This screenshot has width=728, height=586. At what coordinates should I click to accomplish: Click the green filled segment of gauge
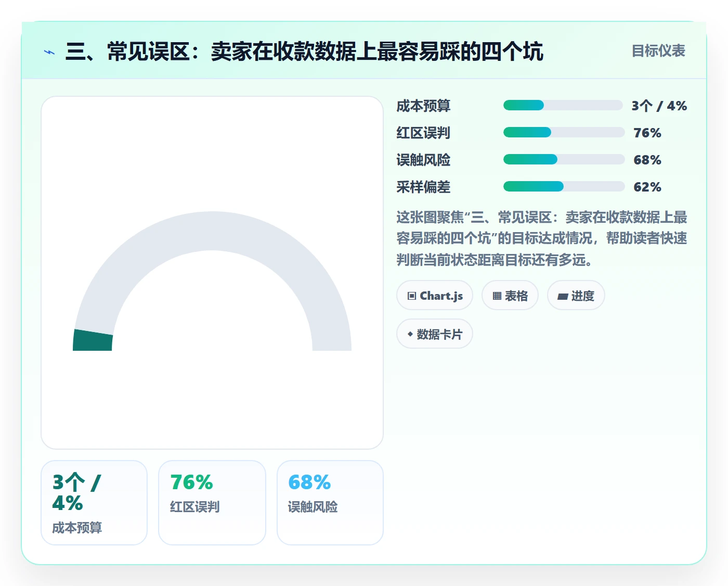[x=93, y=340]
